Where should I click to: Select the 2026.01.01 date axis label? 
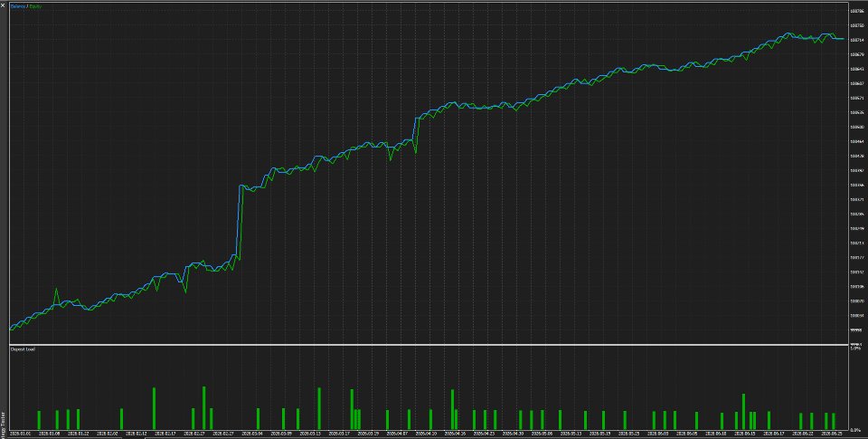coord(21,434)
